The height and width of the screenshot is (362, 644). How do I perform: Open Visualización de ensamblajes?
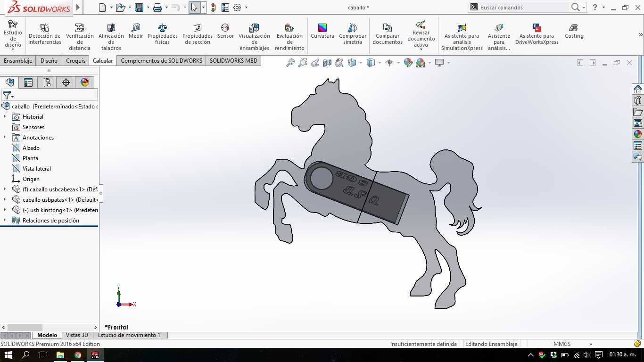pyautogui.click(x=255, y=37)
